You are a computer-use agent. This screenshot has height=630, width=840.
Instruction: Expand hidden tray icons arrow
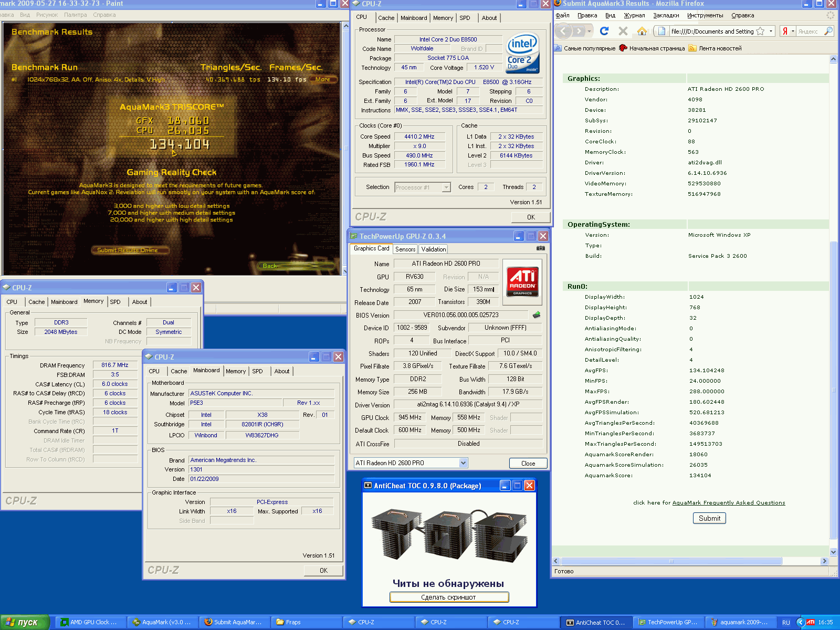(800, 622)
